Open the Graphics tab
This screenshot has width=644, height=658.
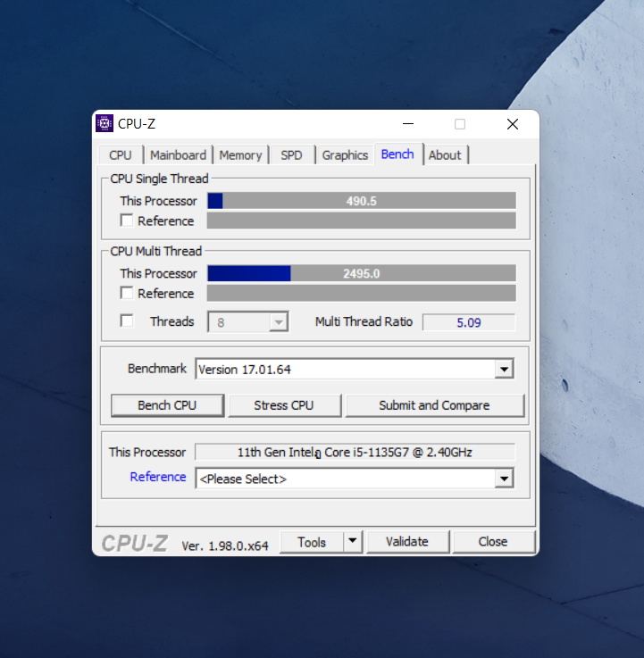click(x=345, y=155)
